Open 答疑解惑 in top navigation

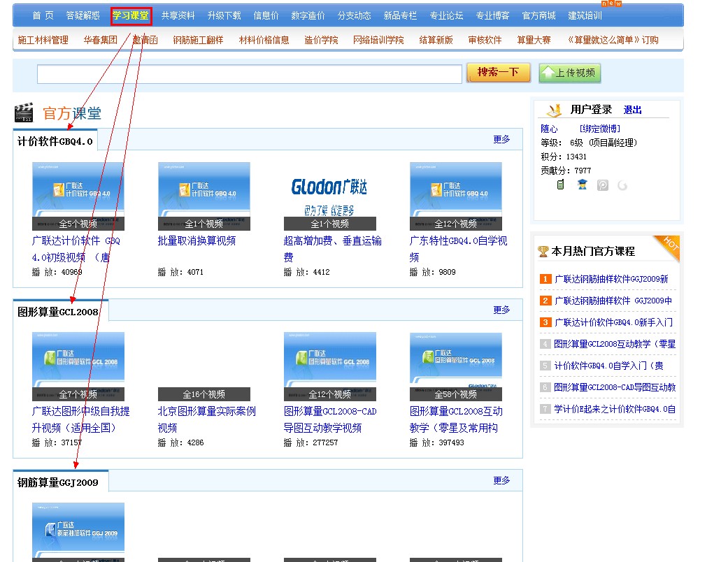click(x=83, y=16)
